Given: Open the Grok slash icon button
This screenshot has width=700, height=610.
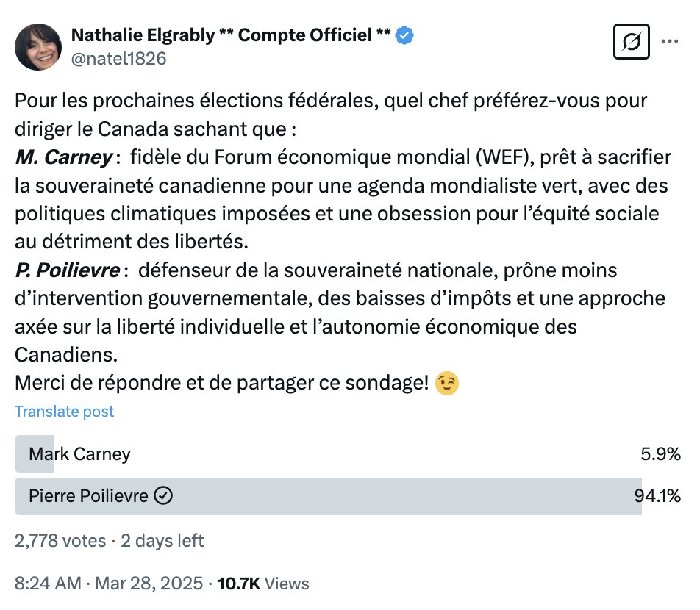Looking at the screenshot, I should tap(631, 41).
